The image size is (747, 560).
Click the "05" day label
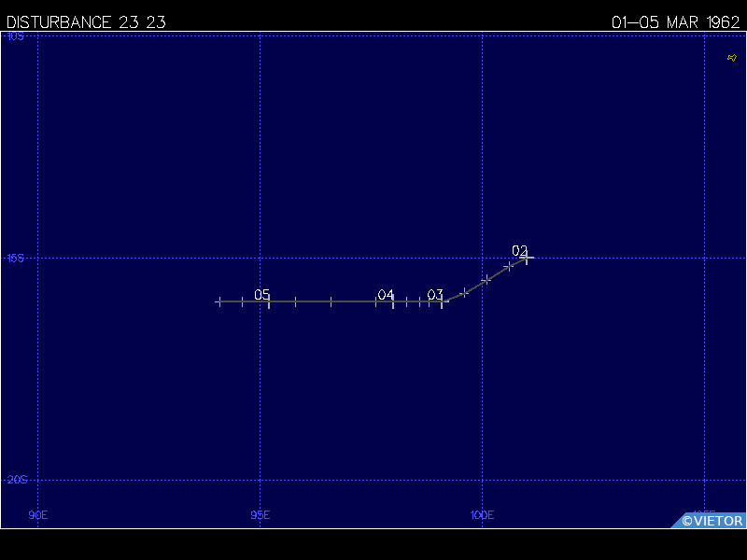262,295
